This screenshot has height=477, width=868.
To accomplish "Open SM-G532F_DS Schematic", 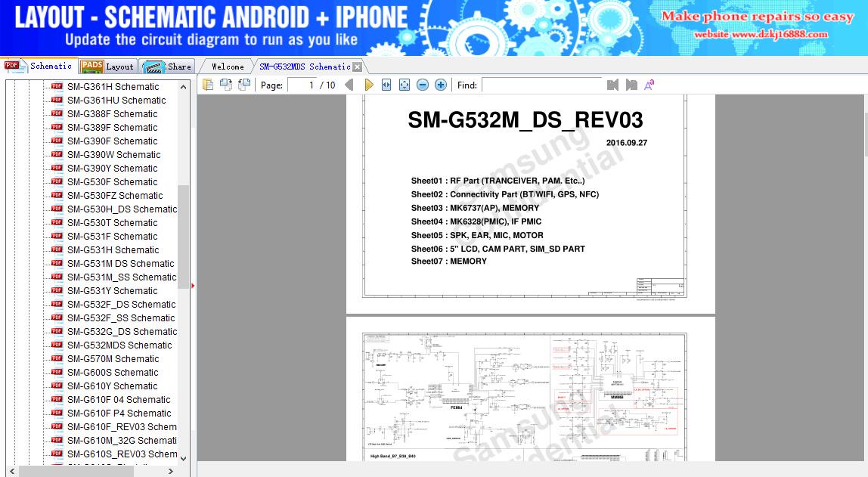I will coord(121,305).
